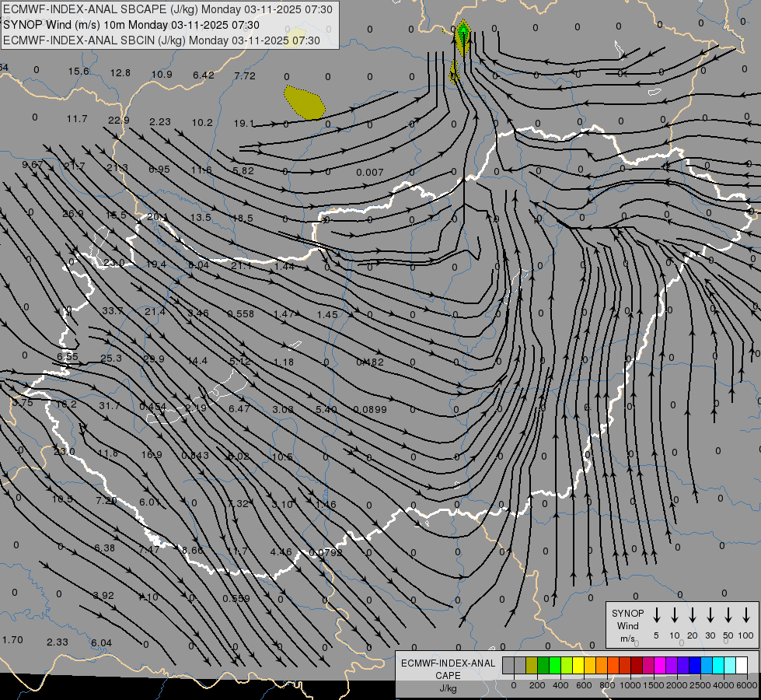Click the map value 31.7
The width and height of the screenshot is (761, 700).
pyautogui.click(x=109, y=406)
